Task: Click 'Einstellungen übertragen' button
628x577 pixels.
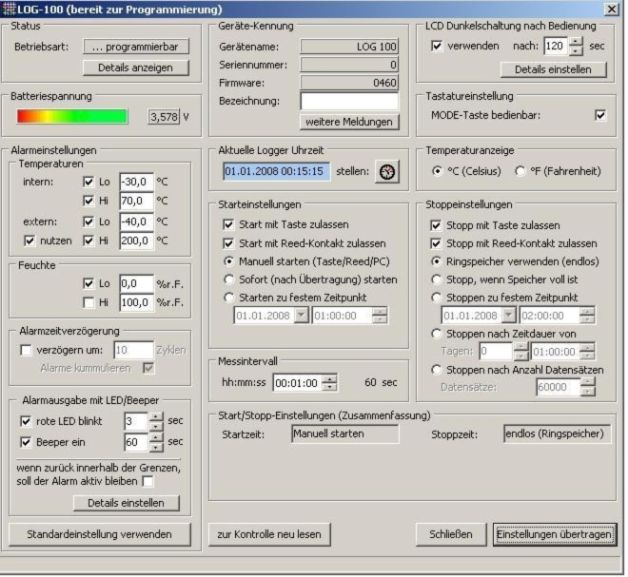Action: point(554,534)
